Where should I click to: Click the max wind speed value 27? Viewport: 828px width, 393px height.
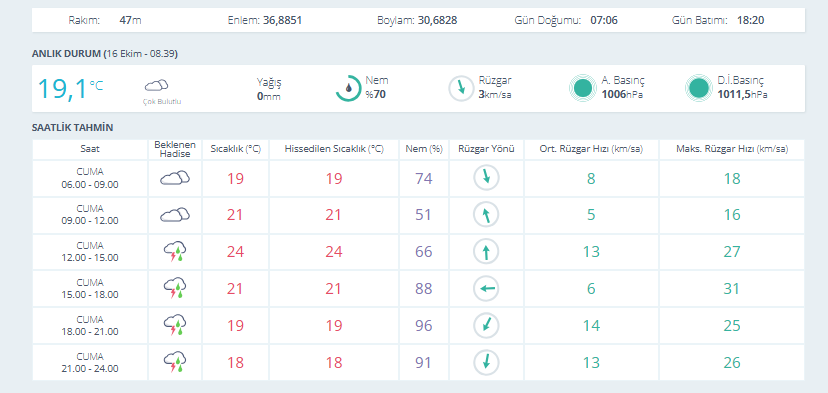[732, 252]
